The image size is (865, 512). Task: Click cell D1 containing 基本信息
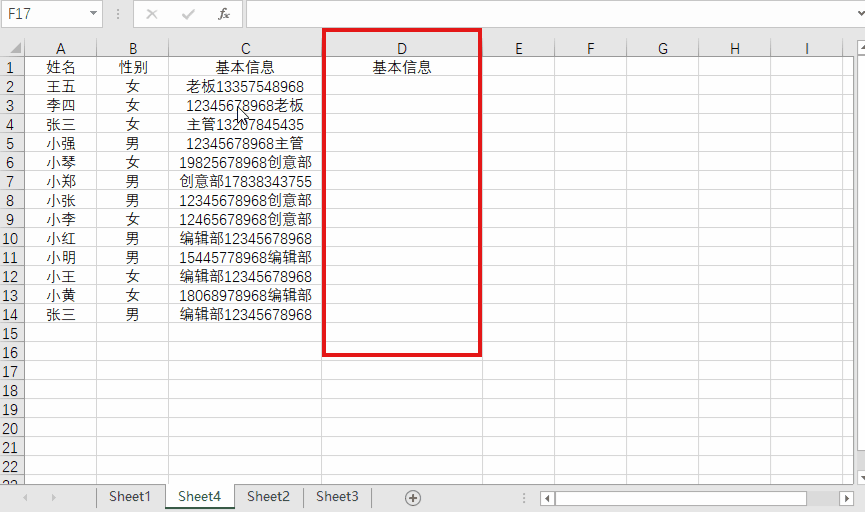pyautogui.click(x=402, y=67)
